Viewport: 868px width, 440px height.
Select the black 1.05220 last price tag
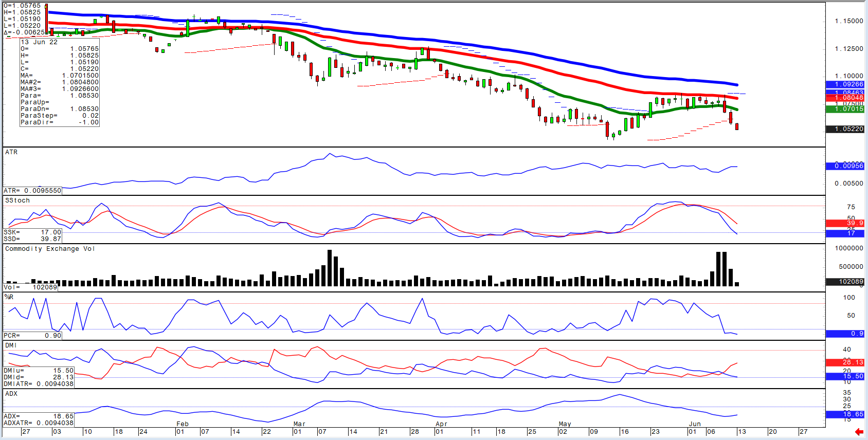pos(845,129)
